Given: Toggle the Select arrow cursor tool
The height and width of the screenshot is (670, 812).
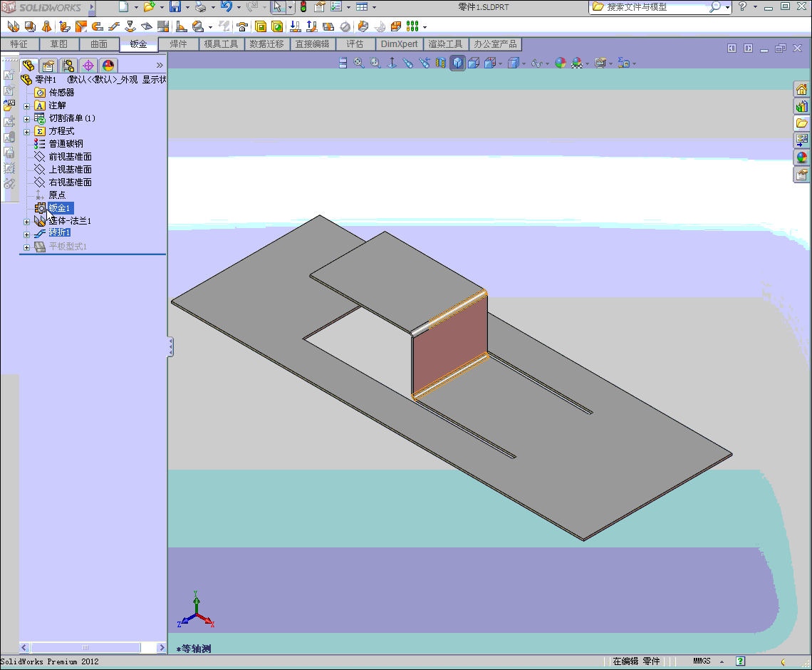Looking at the screenshot, I should tap(278, 6).
